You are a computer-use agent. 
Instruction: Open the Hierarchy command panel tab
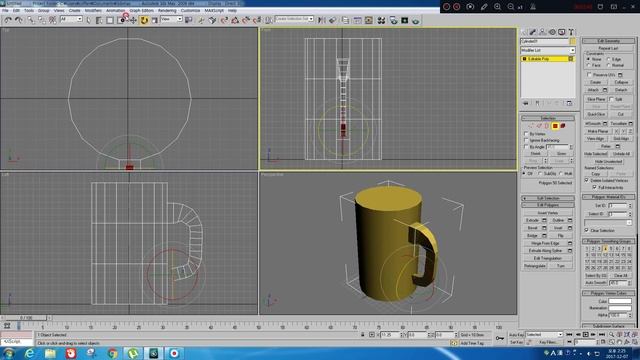542,32
